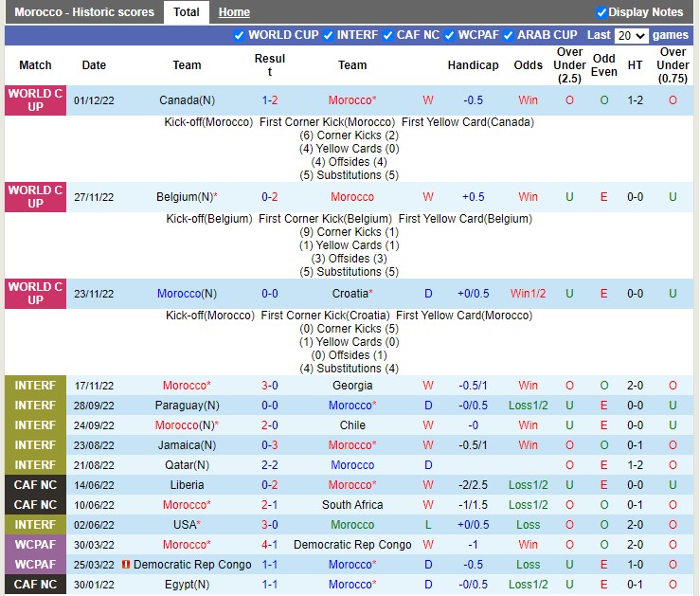Click the L result in USA row

[428, 525]
